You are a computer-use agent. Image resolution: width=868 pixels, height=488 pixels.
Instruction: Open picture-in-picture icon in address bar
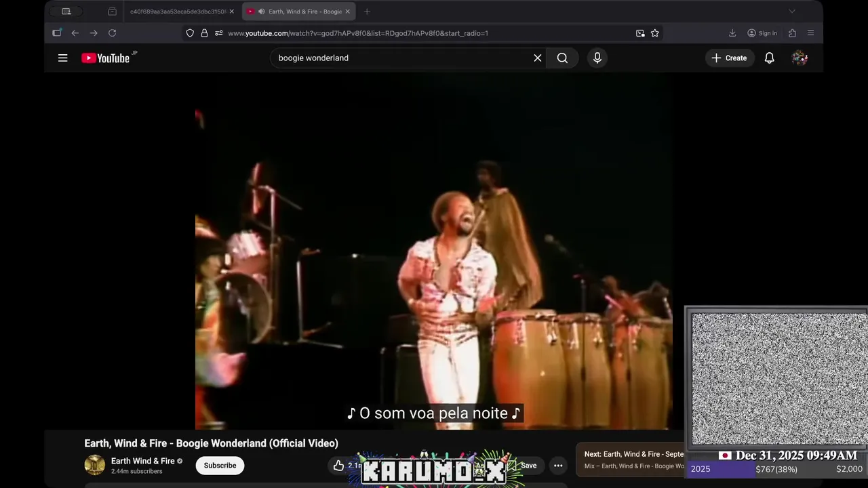coord(640,33)
